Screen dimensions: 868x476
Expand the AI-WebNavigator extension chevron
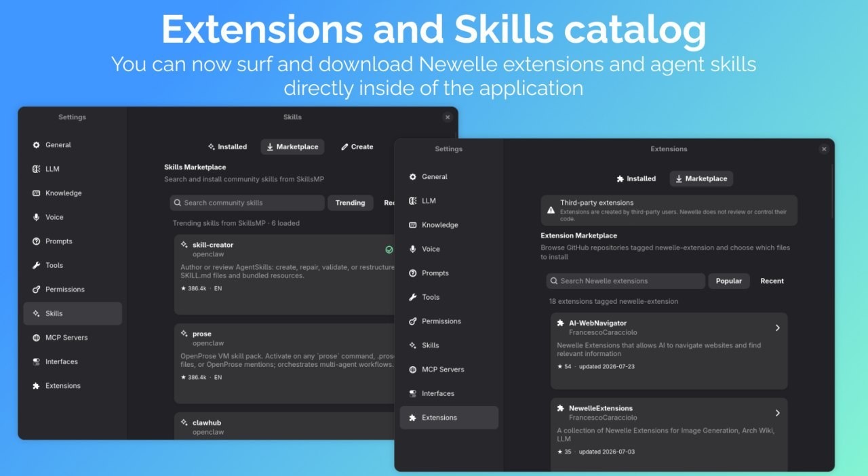(778, 328)
